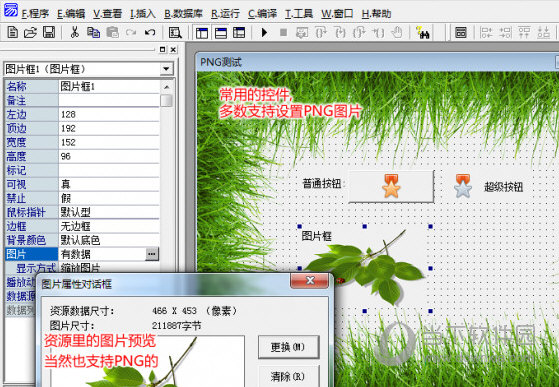The height and width of the screenshot is (387, 559).
Task: Toggle the 禁止 property value 假
Action: tap(109, 198)
